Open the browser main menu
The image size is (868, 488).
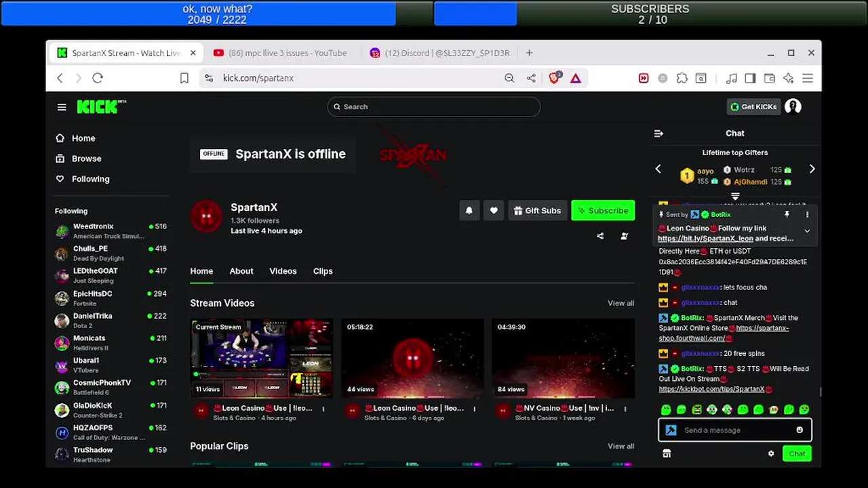tap(807, 78)
